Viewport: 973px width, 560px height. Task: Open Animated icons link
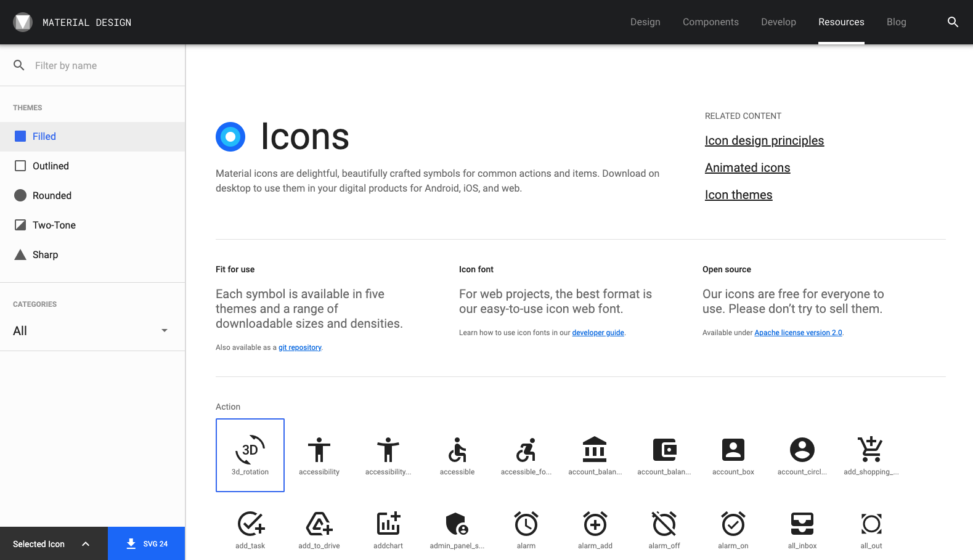point(747,168)
